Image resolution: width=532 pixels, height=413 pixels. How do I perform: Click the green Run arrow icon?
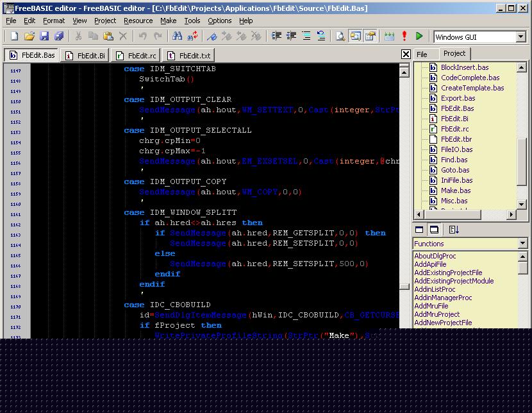tap(419, 37)
